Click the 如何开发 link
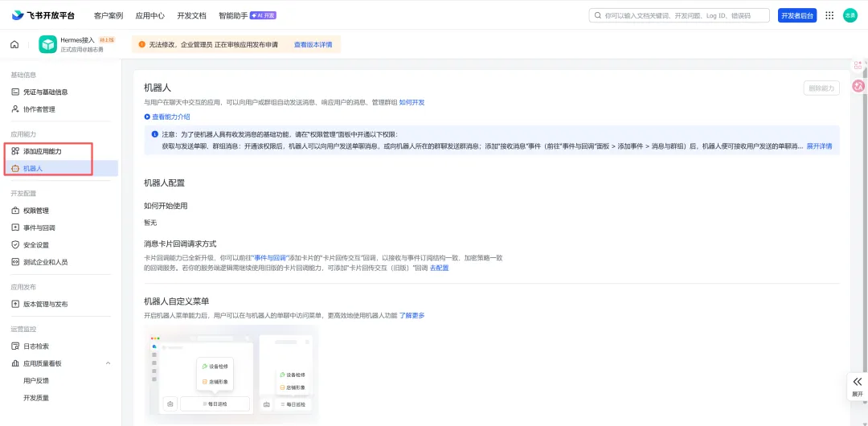This screenshot has height=426, width=868. [x=411, y=103]
